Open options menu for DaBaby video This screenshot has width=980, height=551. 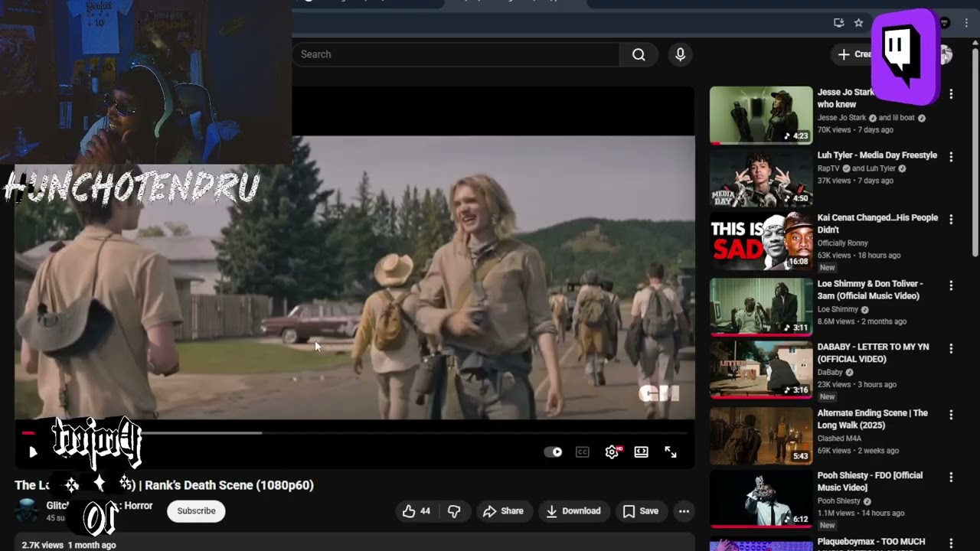coord(951,348)
